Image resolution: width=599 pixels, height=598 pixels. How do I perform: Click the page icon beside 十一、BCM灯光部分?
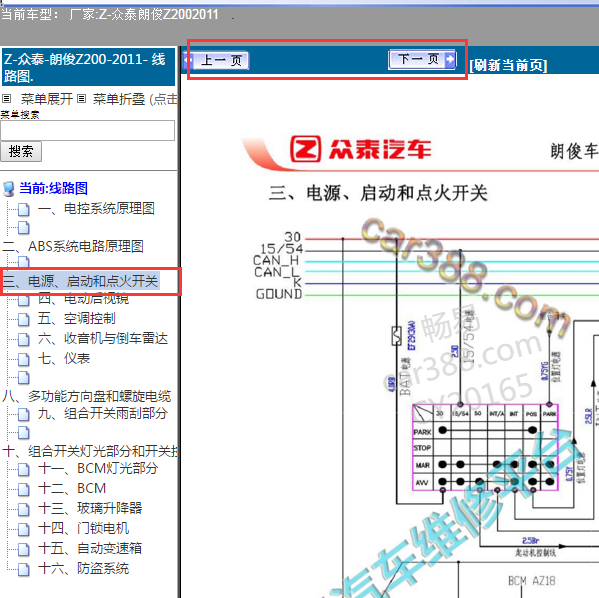coord(24,469)
